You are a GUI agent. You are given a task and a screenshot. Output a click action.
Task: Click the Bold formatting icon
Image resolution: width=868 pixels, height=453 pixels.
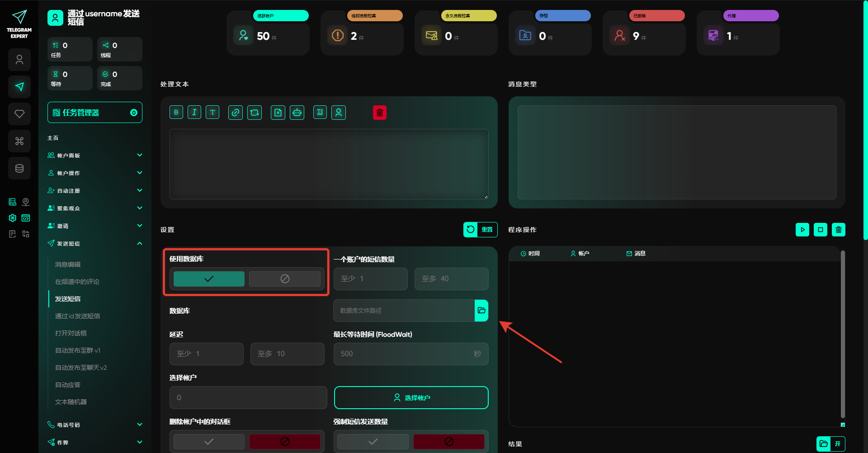click(x=176, y=113)
